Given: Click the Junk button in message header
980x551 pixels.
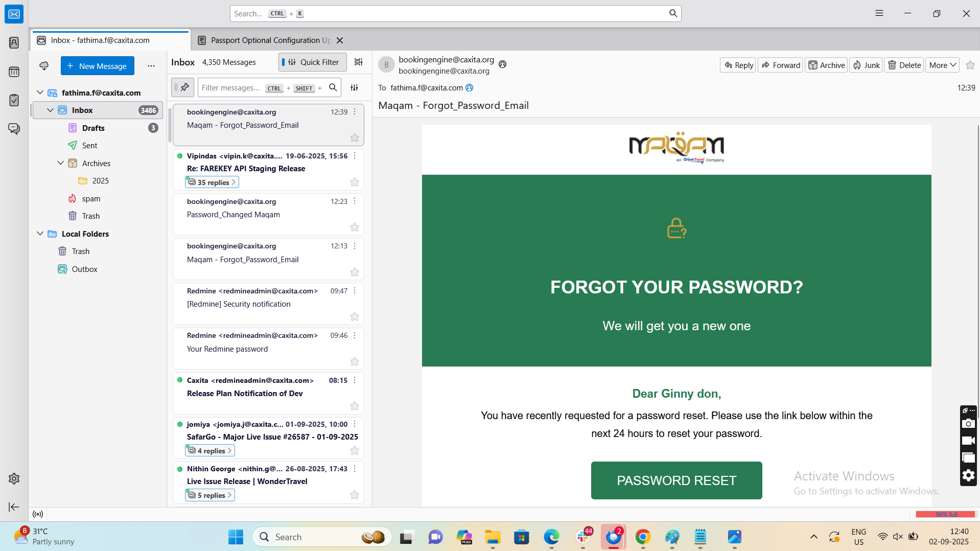Looking at the screenshot, I should click(866, 65).
